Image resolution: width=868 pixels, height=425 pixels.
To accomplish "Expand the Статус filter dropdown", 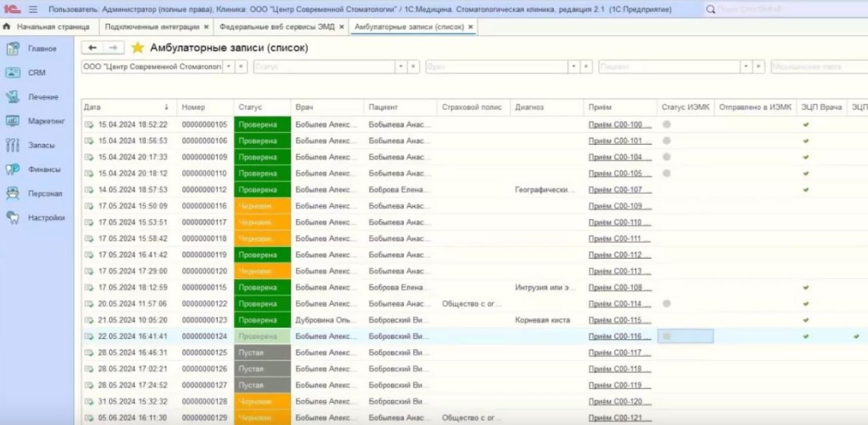I will (x=401, y=67).
